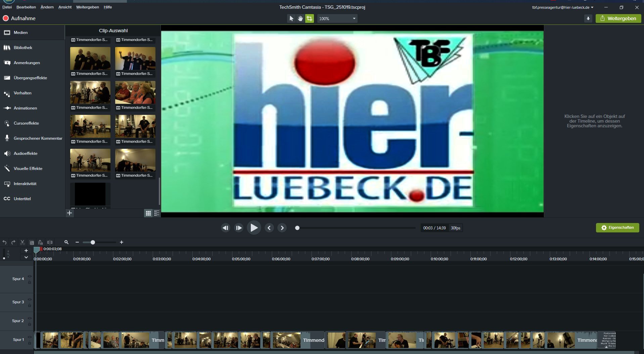Undo the last action in the timeline toolbar

coord(4,242)
